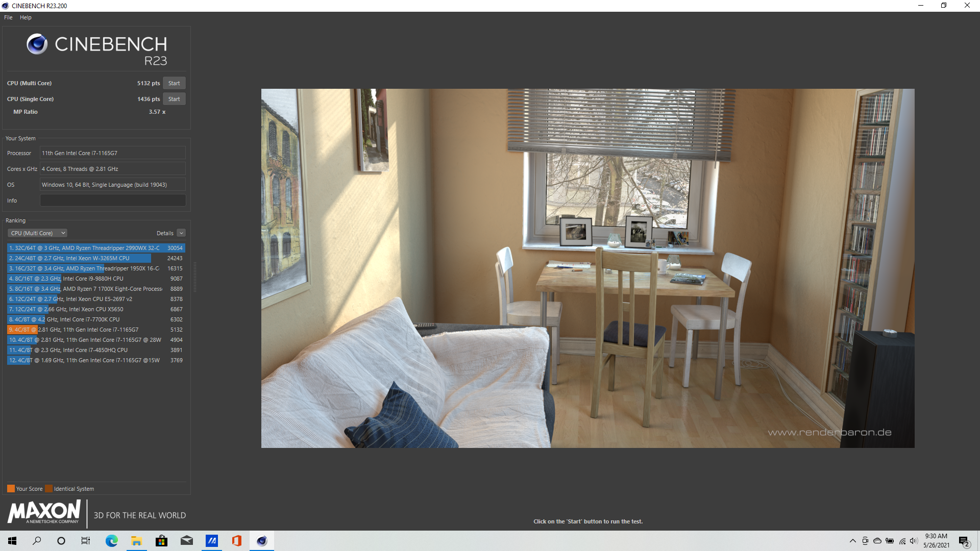Open the Office app from the taskbar
This screenshot has height=551, width=980.
pos(236,541)
